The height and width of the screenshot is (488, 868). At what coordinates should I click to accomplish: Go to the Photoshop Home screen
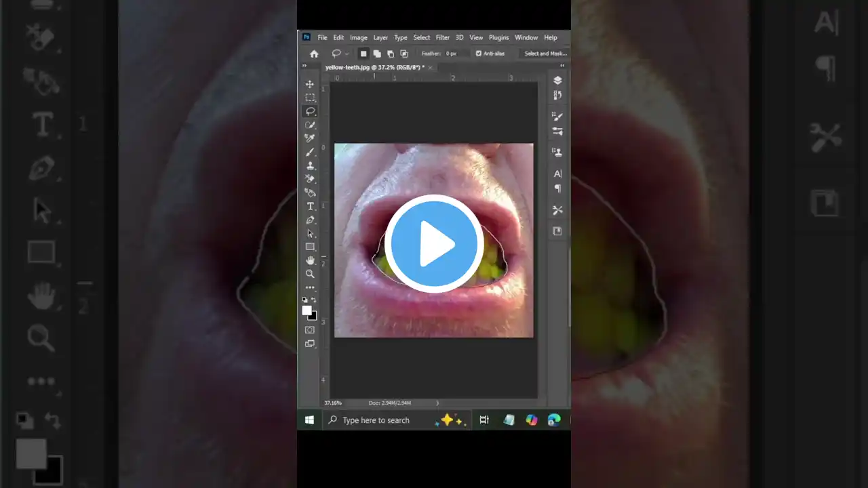(314, 54)
